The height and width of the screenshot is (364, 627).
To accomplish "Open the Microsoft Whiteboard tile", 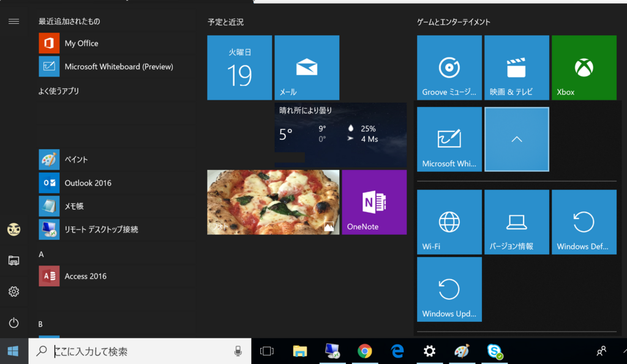I will click(x=449, y=139).
